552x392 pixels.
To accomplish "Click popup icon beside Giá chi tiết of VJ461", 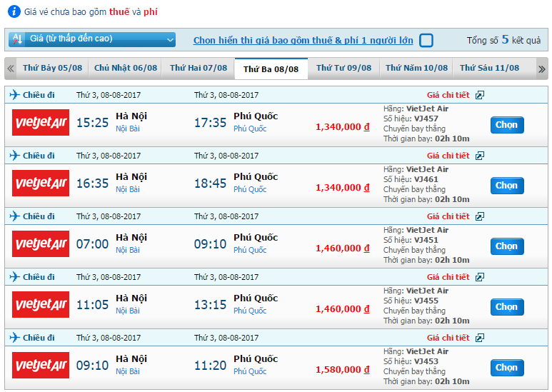I will [480, 156].
